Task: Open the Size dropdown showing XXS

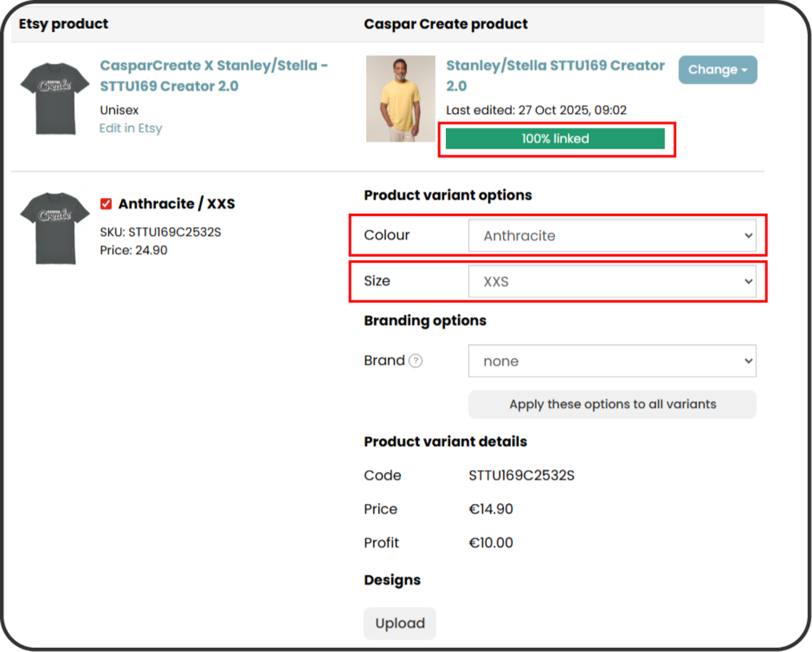Action: [x=612, y=282]
